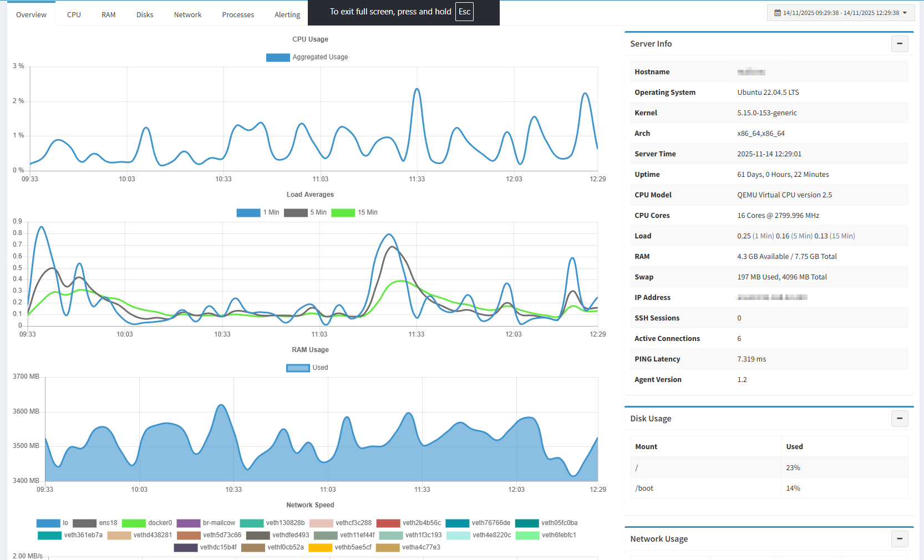Open the Disks tab

144,14
